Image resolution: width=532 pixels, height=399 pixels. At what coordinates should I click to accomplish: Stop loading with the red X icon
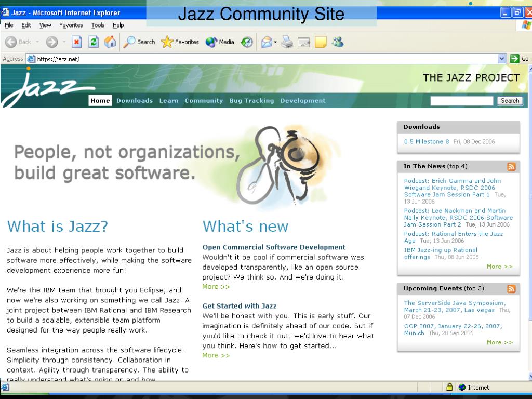point(77,42)
